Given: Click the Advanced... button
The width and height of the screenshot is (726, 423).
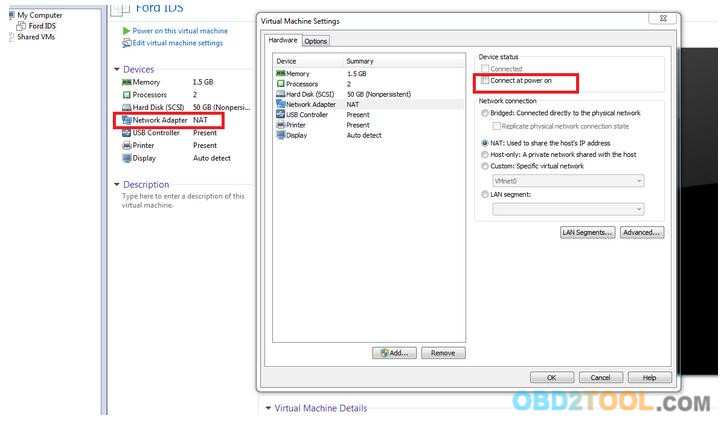Looking at the screenshot, I should [x=642, y=232].
